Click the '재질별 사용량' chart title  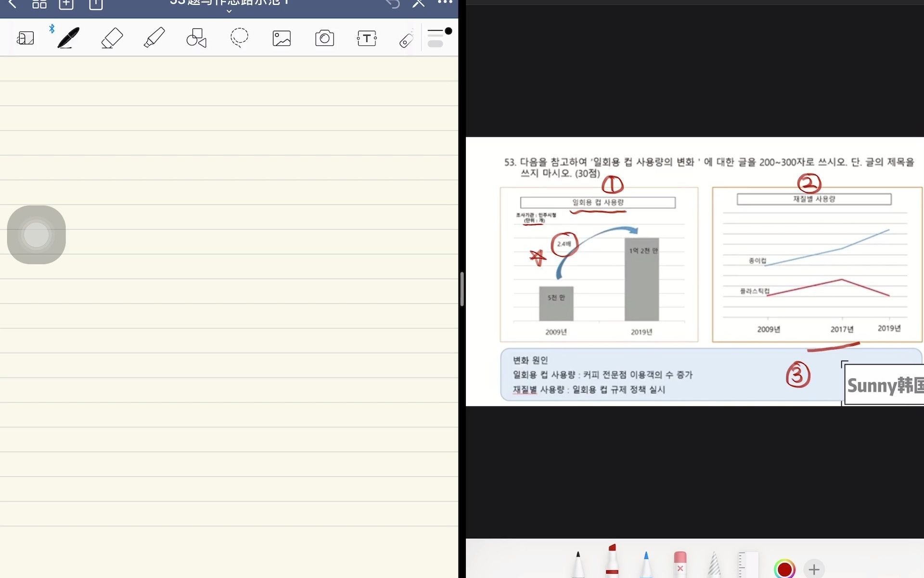coord(814,199)
